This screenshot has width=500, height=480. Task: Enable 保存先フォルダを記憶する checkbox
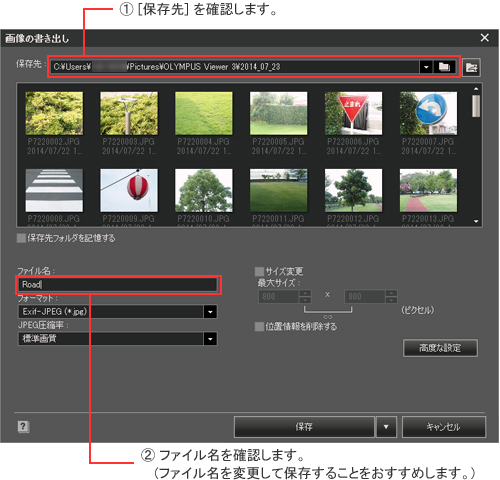[x=21, y=238]
